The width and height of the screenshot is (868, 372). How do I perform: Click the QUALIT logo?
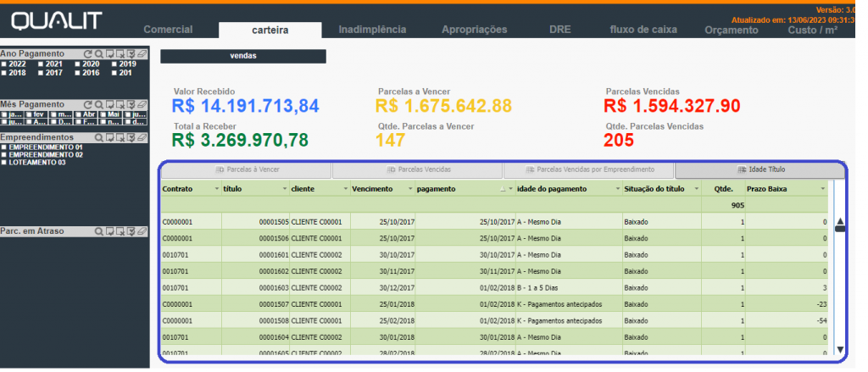click(x=57, y=21)
